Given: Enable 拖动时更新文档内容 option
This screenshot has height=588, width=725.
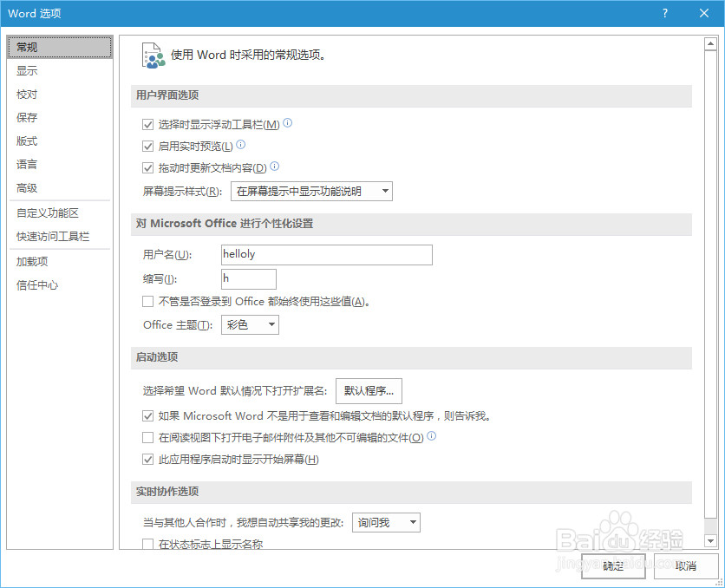Looking at the screenshot, I should tap(149, 167).
